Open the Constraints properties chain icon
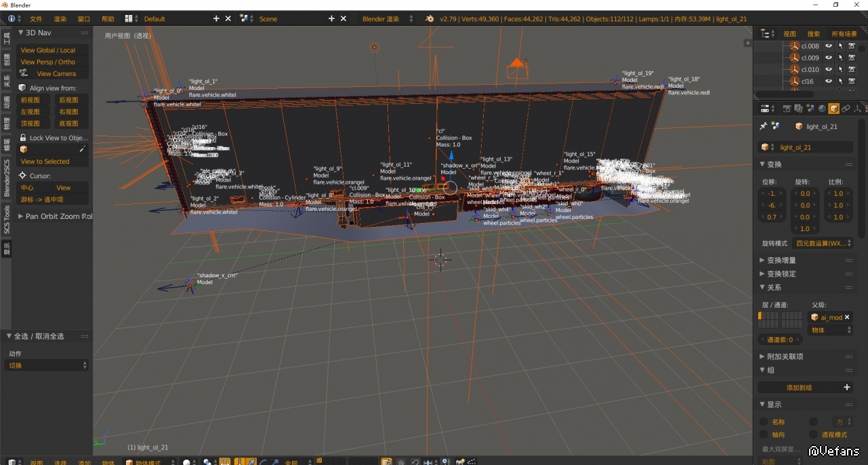The image size is (868, 465). [x=846, y=108]
